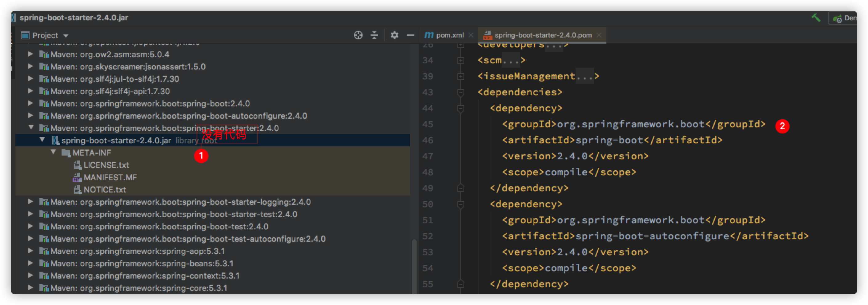
Task: Open Project panel settings gear
Action: click(394, 35)
